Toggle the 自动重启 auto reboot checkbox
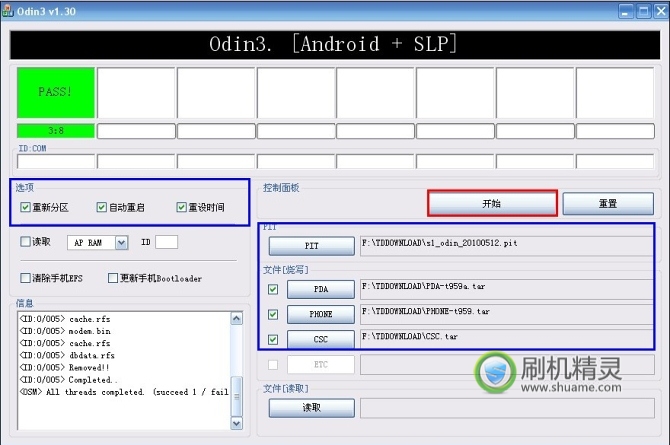This screenshot has height=445, width=670. [102, 208]
